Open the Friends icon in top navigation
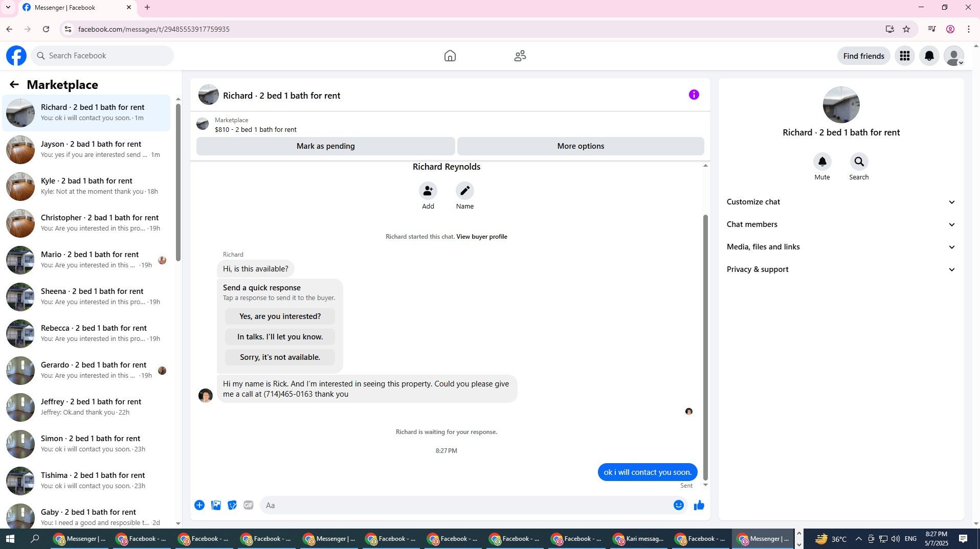980x549 pixels. pyautogui.click(x=520, y=56)
